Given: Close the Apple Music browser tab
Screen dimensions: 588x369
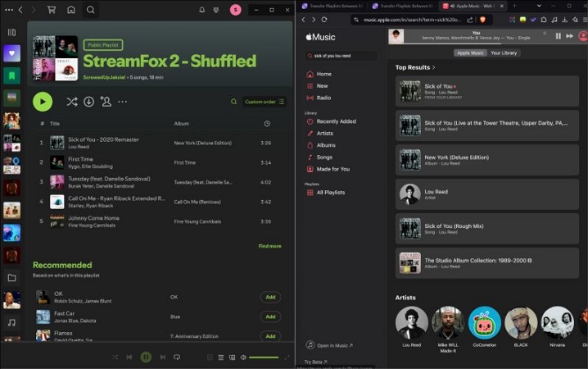Looking at the screenshot, I should [501, 6].
